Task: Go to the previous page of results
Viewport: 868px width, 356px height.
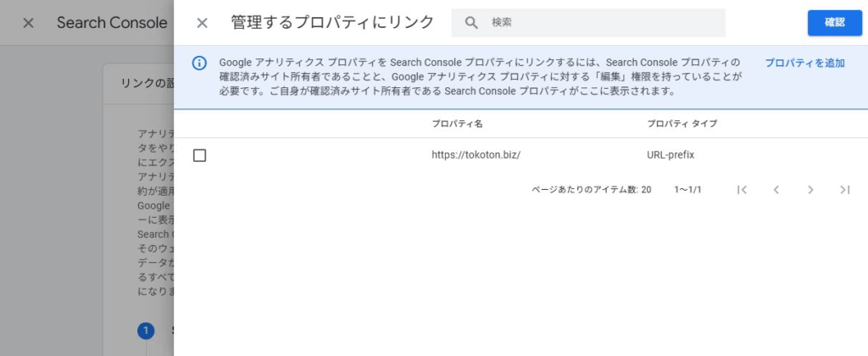Action: 776,190
